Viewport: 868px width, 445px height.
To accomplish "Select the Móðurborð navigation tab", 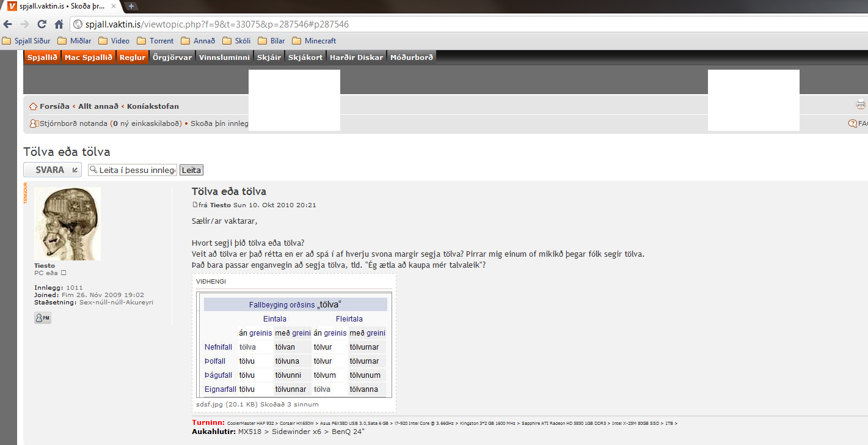I will [411, 57].
